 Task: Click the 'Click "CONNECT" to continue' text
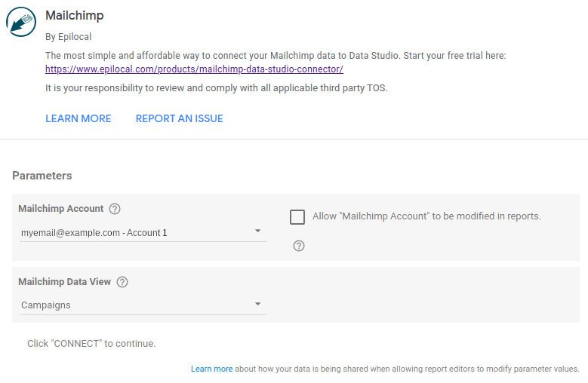[91, 344]
